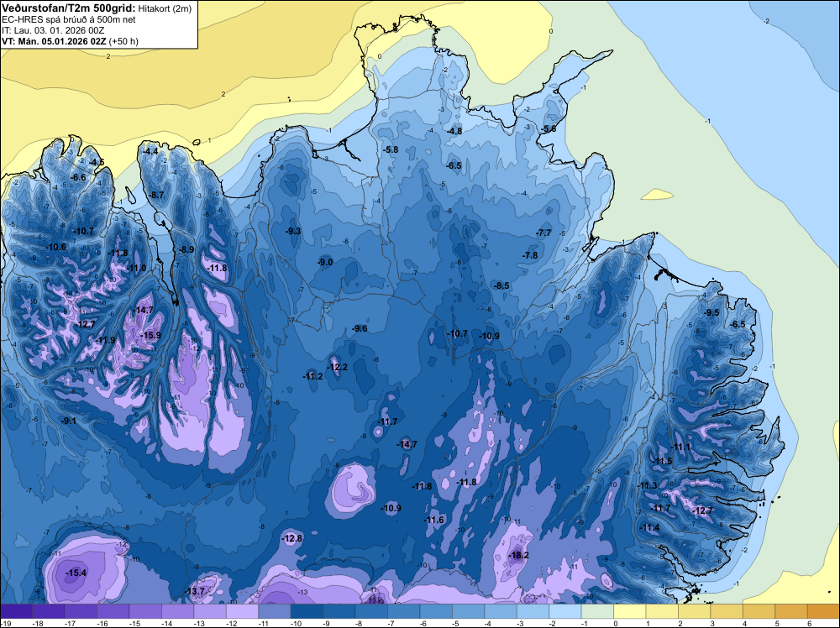840x628 pixels.
Task: Click the '(+50 h)' forecast offset text
Action: 123,41
